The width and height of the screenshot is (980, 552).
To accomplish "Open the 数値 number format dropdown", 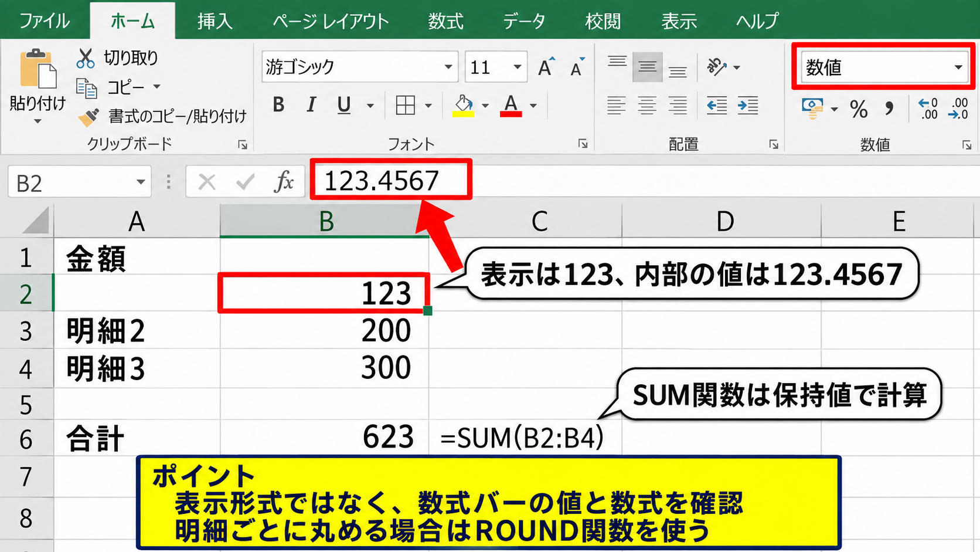I will click(x=958, y=67).
